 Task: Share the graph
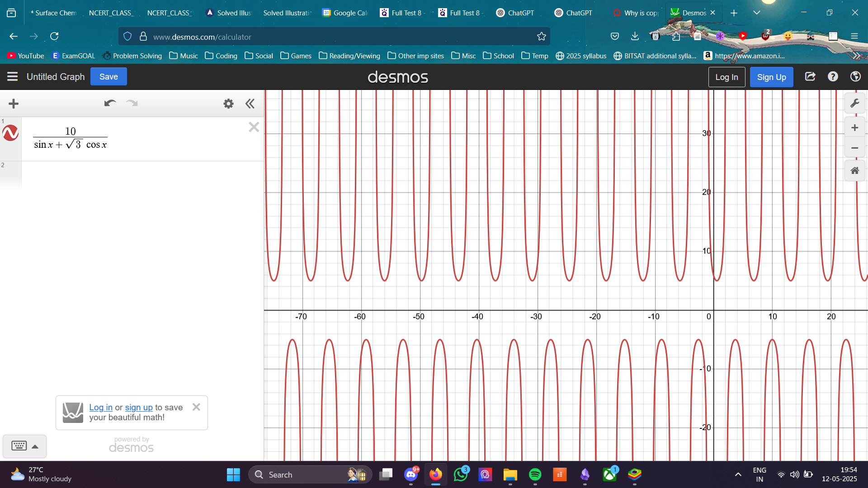[x=810, y=76]
